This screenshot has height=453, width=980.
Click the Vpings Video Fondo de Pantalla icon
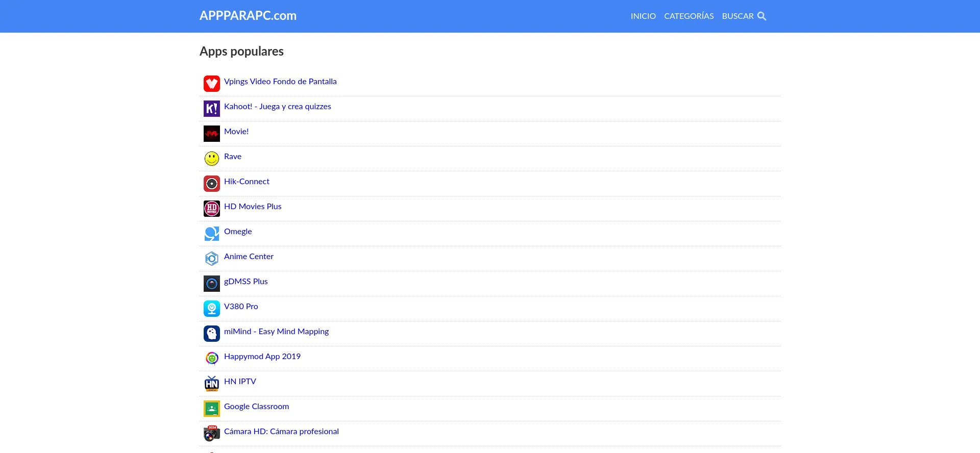(x=212, y=84)
